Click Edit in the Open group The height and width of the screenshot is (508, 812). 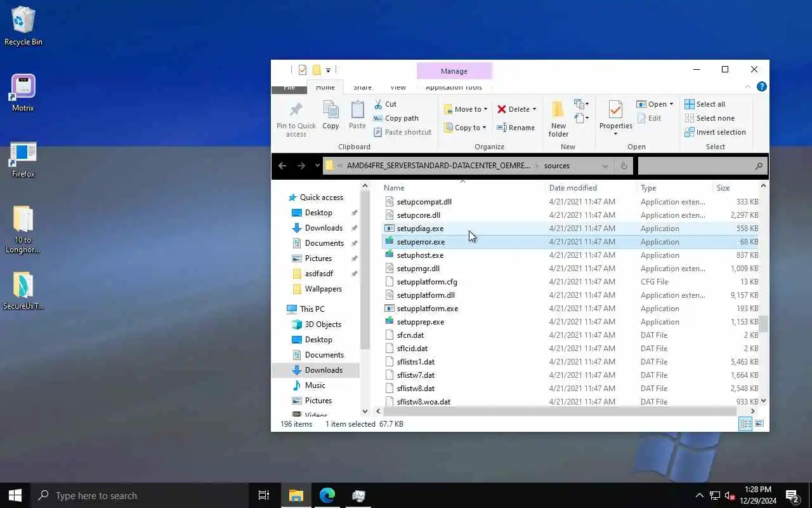pos(648,118)
